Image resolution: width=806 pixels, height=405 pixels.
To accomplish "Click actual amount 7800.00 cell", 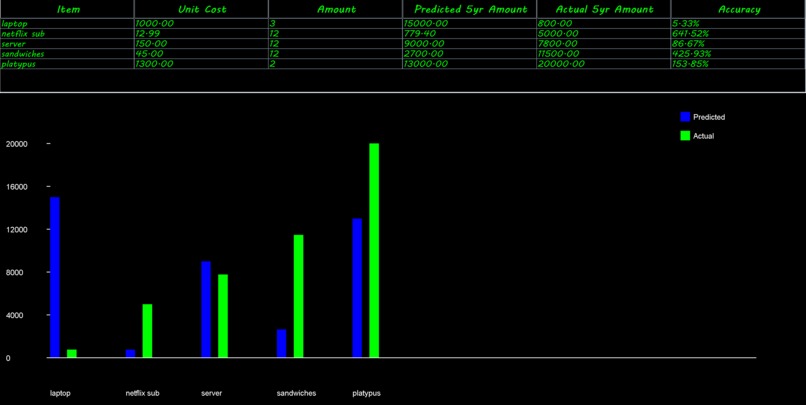I will [603, 44].
